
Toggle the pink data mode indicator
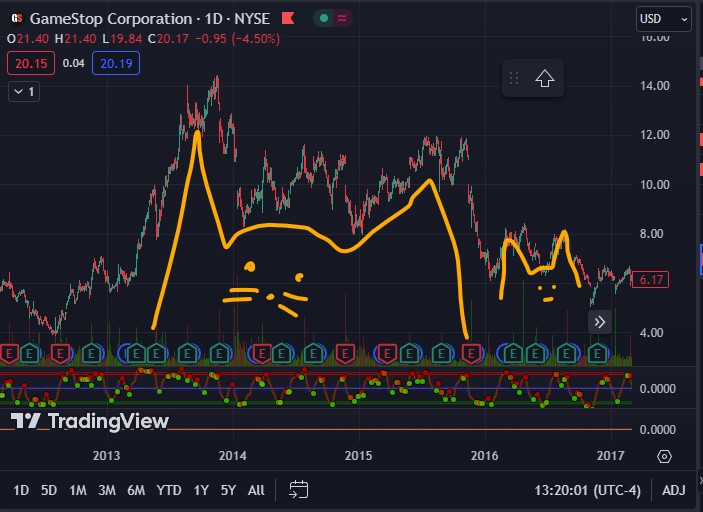[343, 19]
